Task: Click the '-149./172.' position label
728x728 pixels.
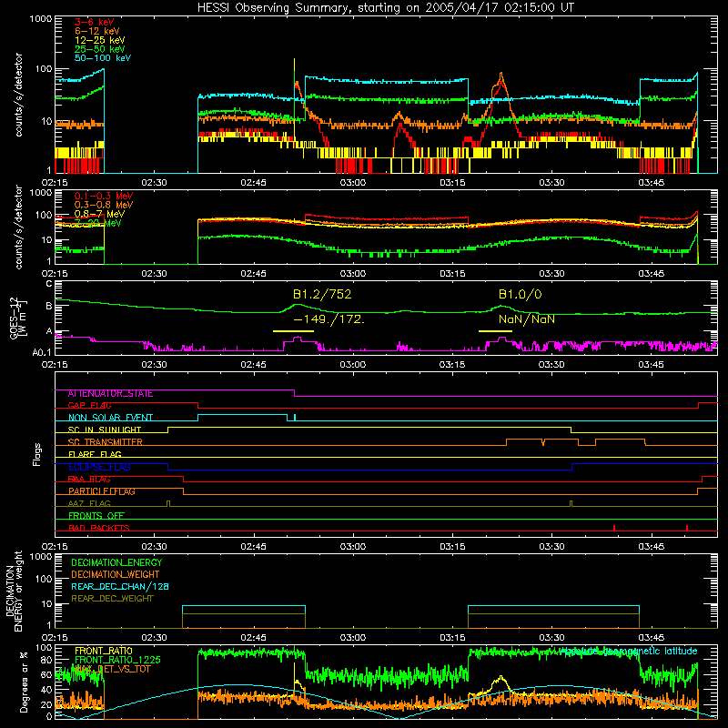Action: pyautogui.click(x=329, y=319)
